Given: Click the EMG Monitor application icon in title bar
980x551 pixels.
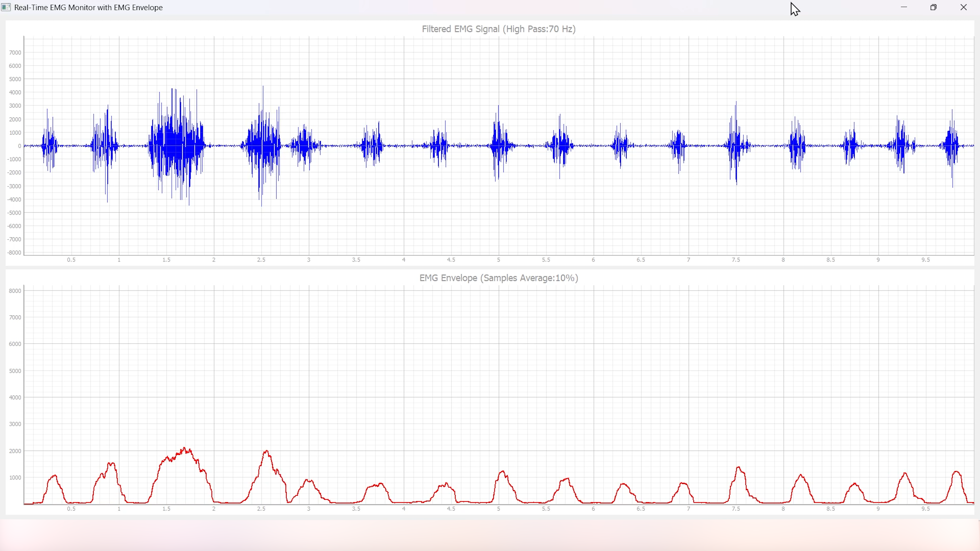Looking at the screenshot, I should point(6,7).
